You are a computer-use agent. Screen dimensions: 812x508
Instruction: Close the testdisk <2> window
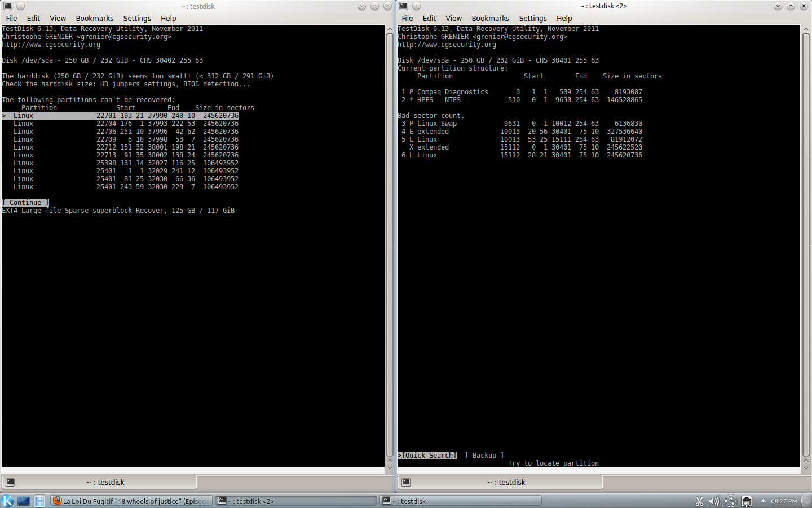point(804,6)
